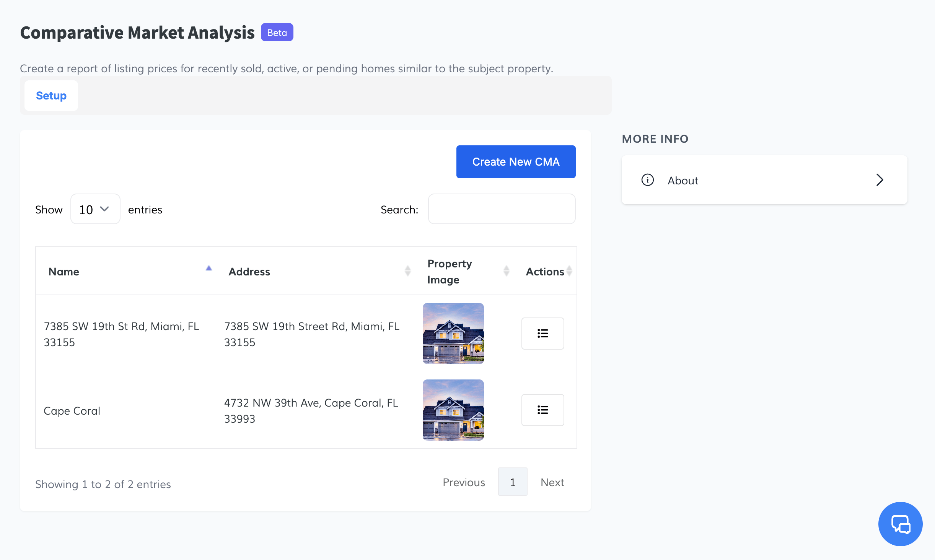Sort by Address column arrows
935x560 pixels.
click(x=407, y=271)
